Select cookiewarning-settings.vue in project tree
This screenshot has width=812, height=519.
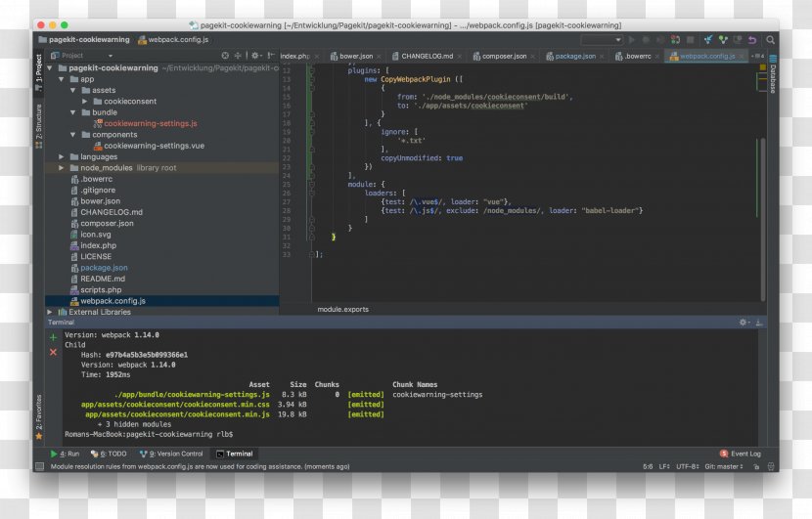click(x=154, y=146)
